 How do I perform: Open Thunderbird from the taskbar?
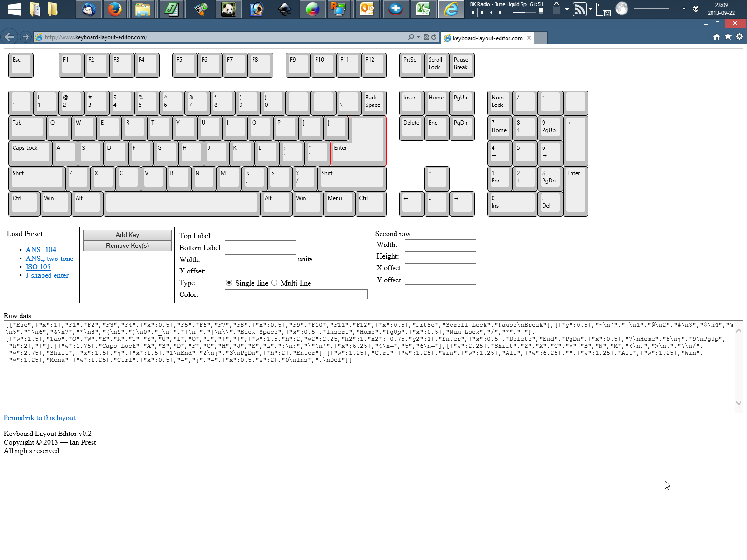coord(89,9)
